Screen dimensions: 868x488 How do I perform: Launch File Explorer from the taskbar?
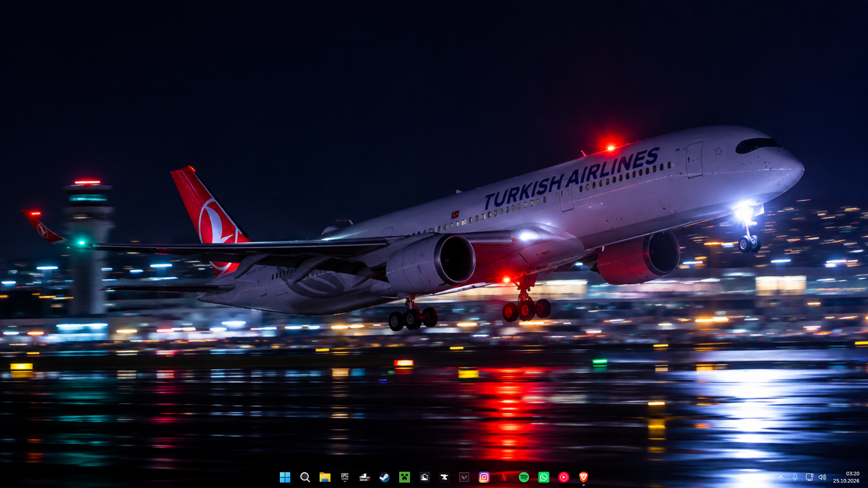point(325,477)
